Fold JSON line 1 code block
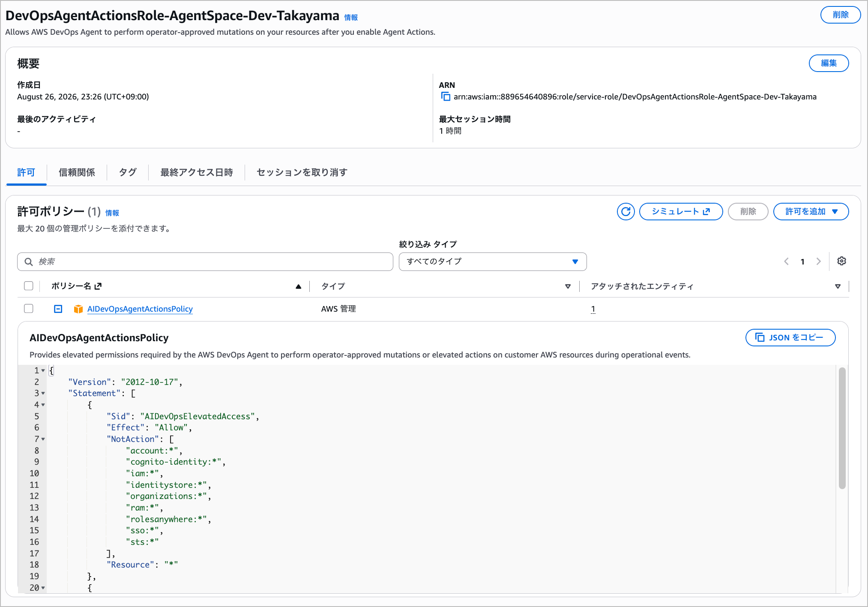868x607 pixels. pos(43,370)
